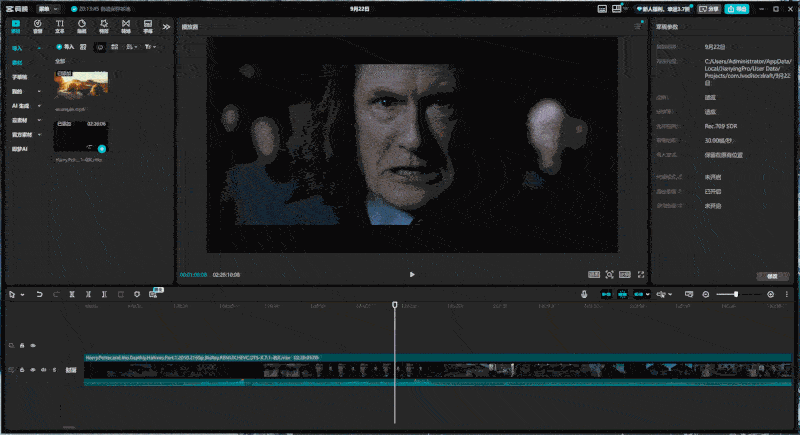Click the blue export button
Screen dimensions: 800x435
coord(737,9)
